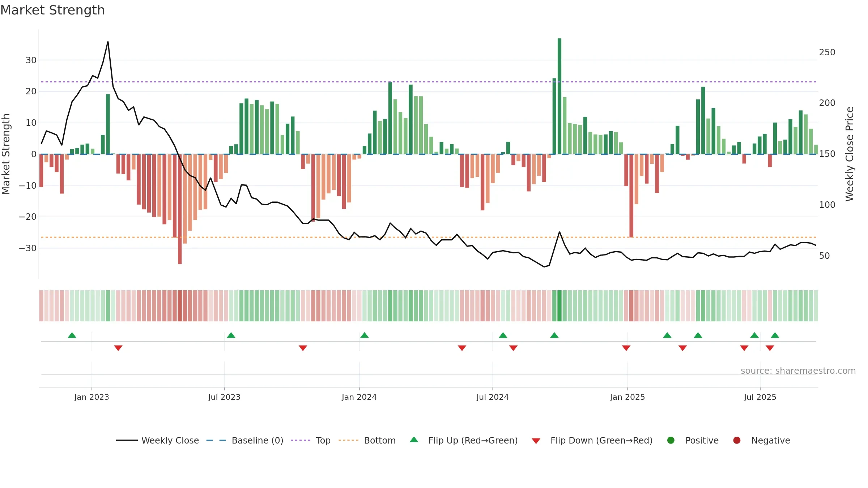This screenshot has height=488, width=868.
Task: Click the green Flip Up triangle just after Jul 2023
Action: point(231,335)
